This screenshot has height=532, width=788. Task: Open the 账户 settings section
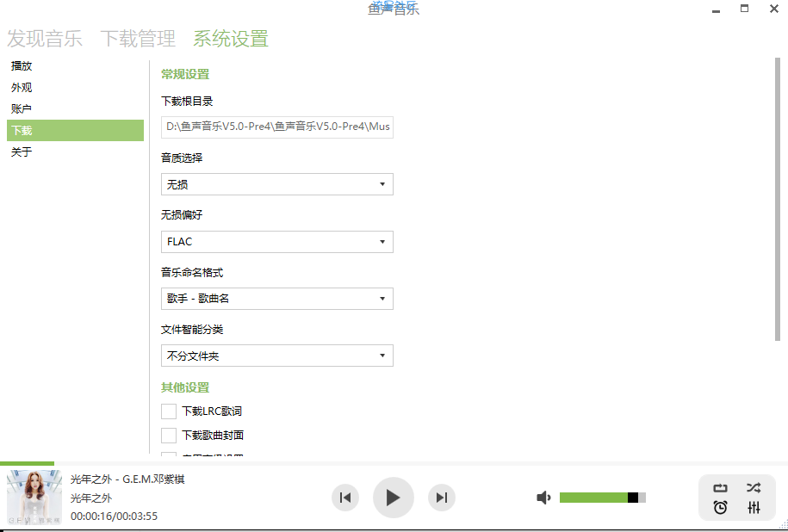76,108
